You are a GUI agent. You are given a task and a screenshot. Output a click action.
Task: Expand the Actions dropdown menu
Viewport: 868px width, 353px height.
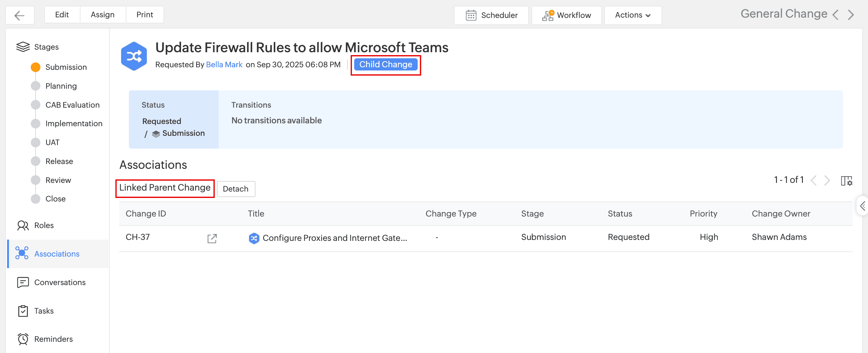(x=632, y=15)
